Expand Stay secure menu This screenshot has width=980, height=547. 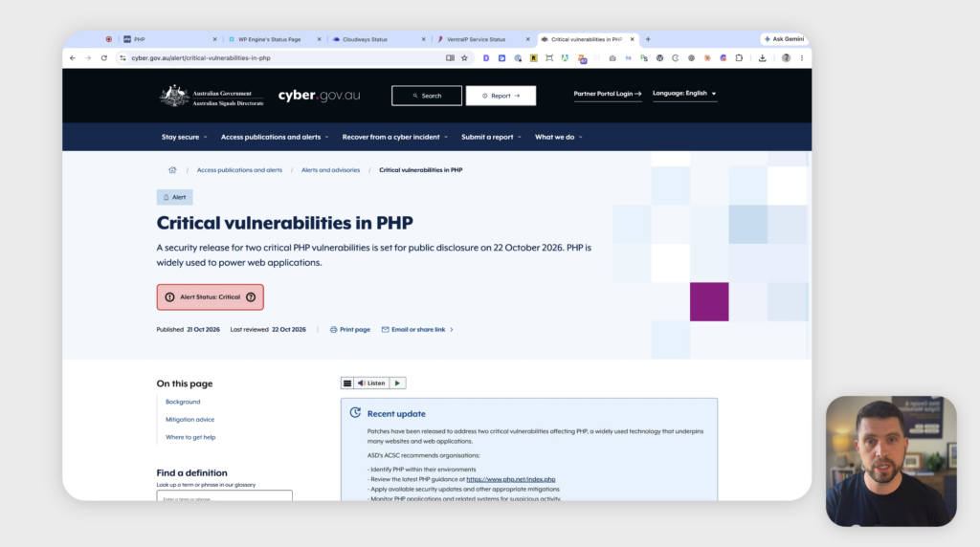(185, 137)
